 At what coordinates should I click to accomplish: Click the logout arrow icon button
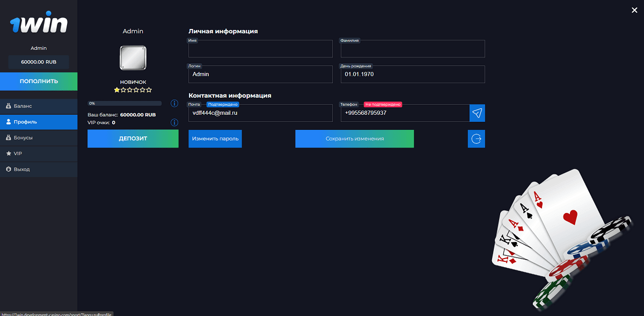pos(477,138)
